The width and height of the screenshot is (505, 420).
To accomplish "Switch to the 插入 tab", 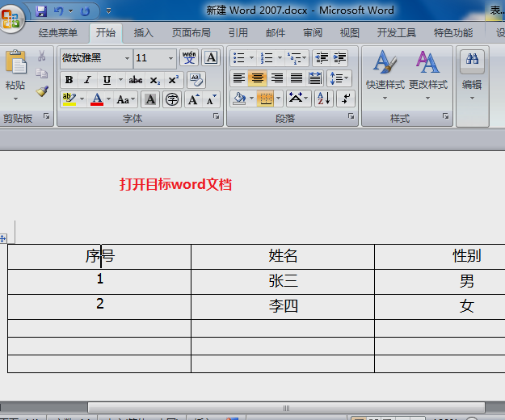I will click(144, 32).
